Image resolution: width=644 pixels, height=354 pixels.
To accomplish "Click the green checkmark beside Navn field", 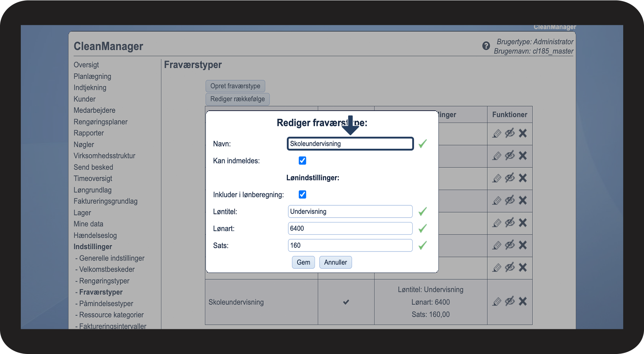I will (x=422, y=144).
